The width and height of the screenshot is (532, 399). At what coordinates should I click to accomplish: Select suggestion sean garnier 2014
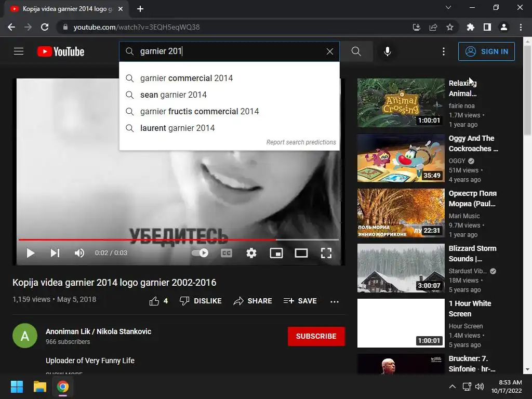229,95
